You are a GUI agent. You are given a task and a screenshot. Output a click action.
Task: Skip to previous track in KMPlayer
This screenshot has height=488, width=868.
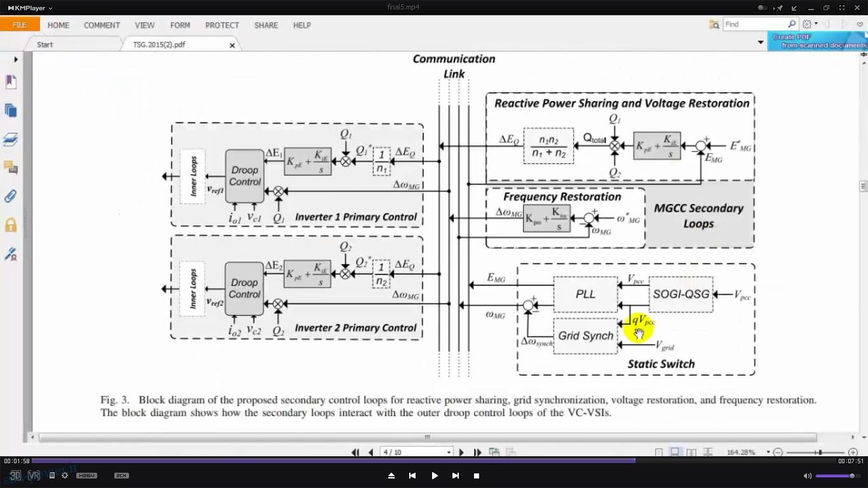412,475
